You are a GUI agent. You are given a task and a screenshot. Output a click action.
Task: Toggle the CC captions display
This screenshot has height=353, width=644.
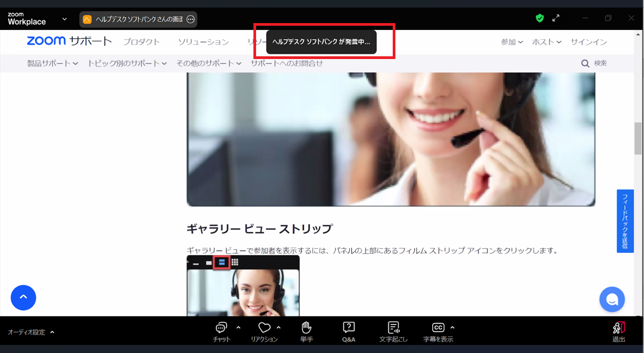(437, 328)
